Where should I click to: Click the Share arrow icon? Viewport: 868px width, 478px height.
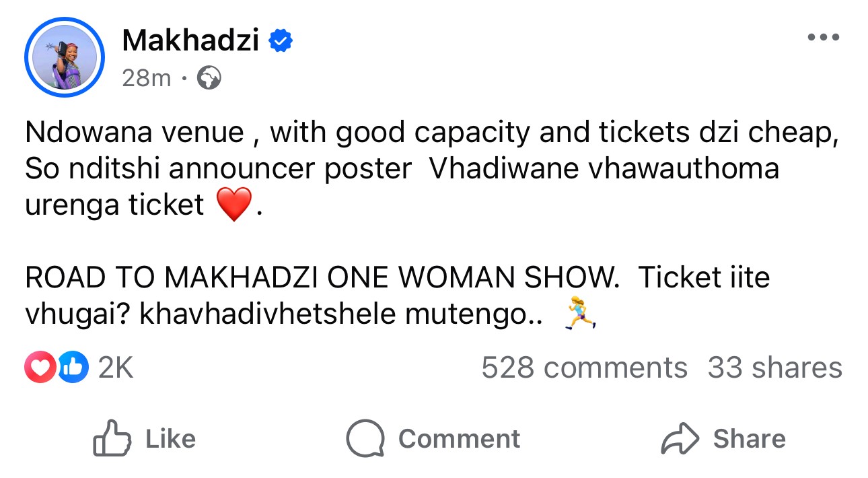click(x=681, y=439)
